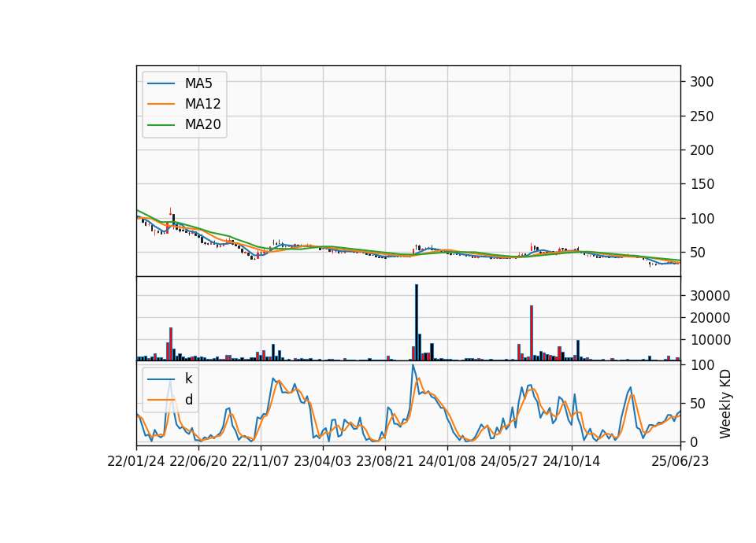Image resolution: width=756 pixels, height=543 pixels.
Task: Click the tallest volume bar above 30000
Action: (417, 323)
